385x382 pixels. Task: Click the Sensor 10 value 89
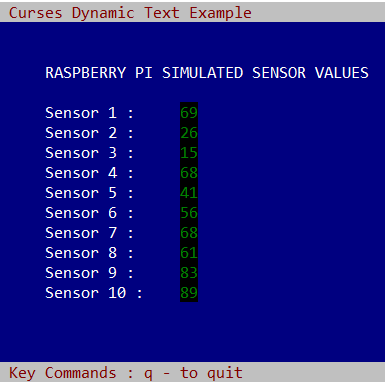pyautogui.click(x=189, y=293)
